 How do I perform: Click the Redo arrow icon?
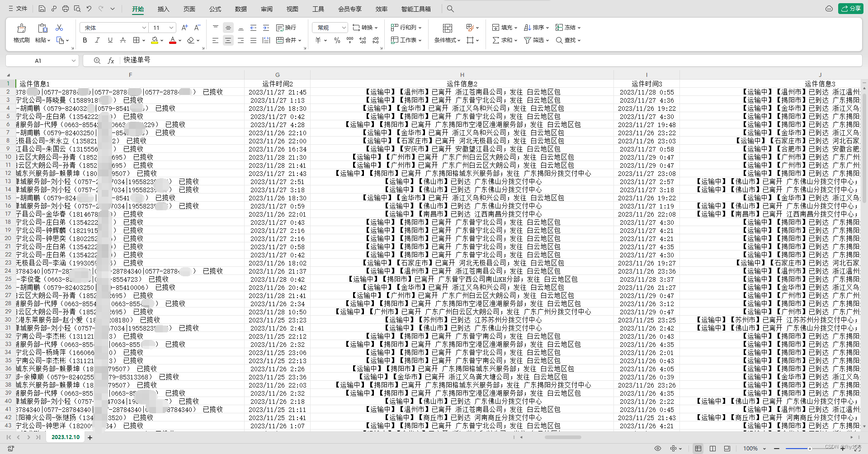(x=101, y=9)
